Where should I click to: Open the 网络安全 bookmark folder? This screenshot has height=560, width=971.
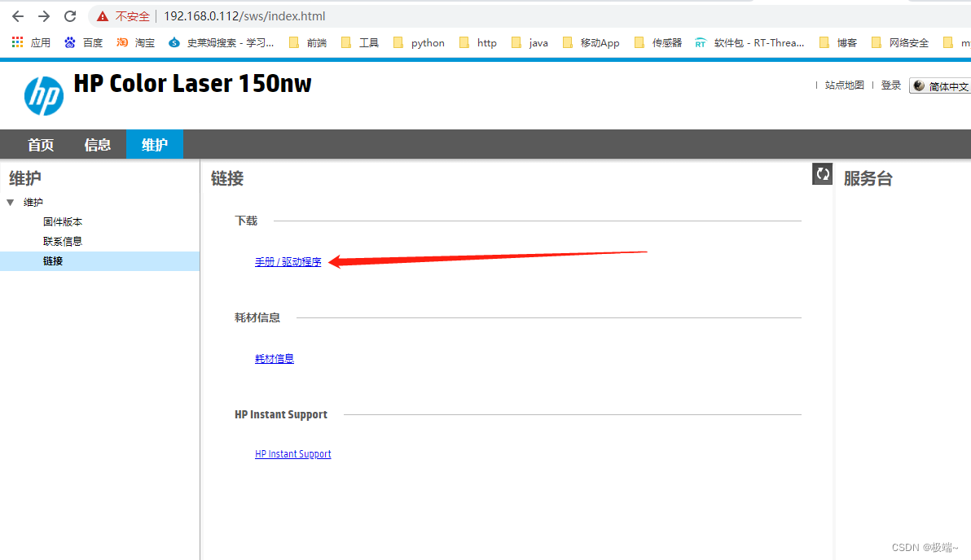click(900, 42)
